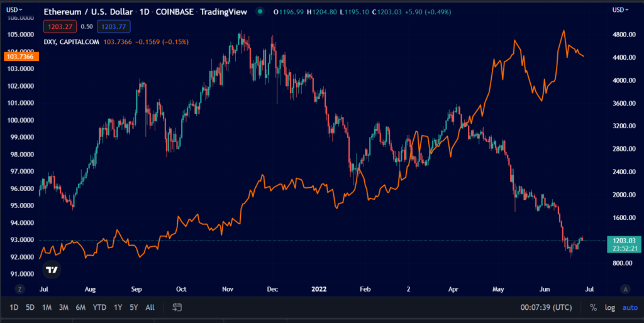Click the Nov label on time axis

point(228,289)
